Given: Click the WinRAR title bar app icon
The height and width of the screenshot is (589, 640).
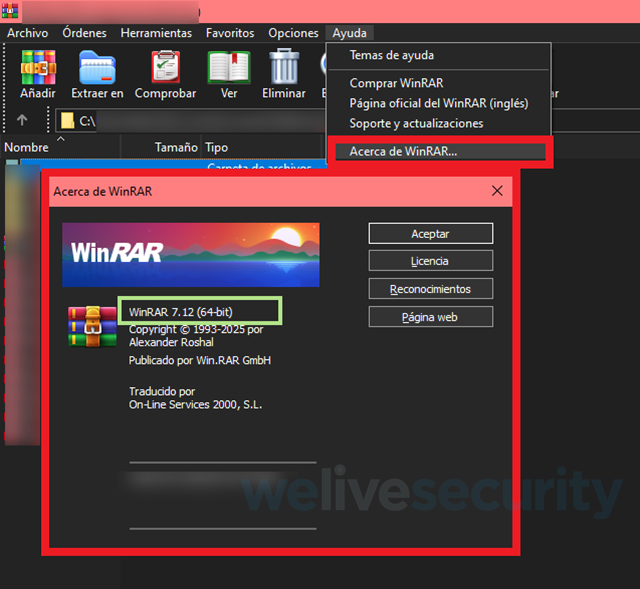Looking at the screenshot, I should [12, 10].
